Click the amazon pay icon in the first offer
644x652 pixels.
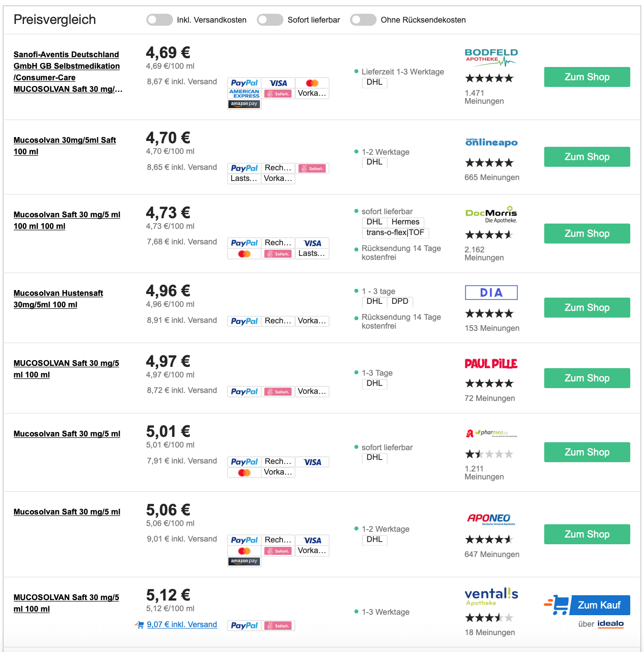(x=244, y=104)
